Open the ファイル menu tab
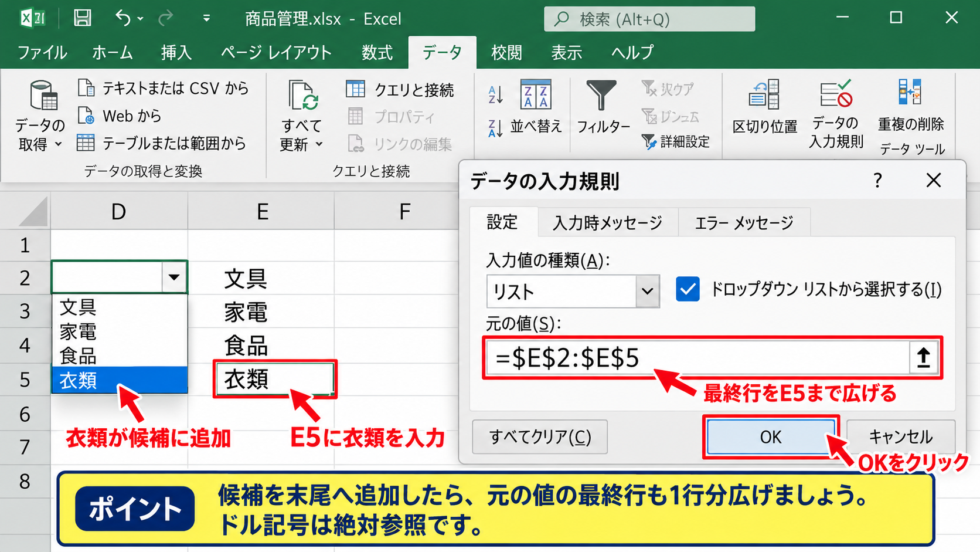 [42, 53]
